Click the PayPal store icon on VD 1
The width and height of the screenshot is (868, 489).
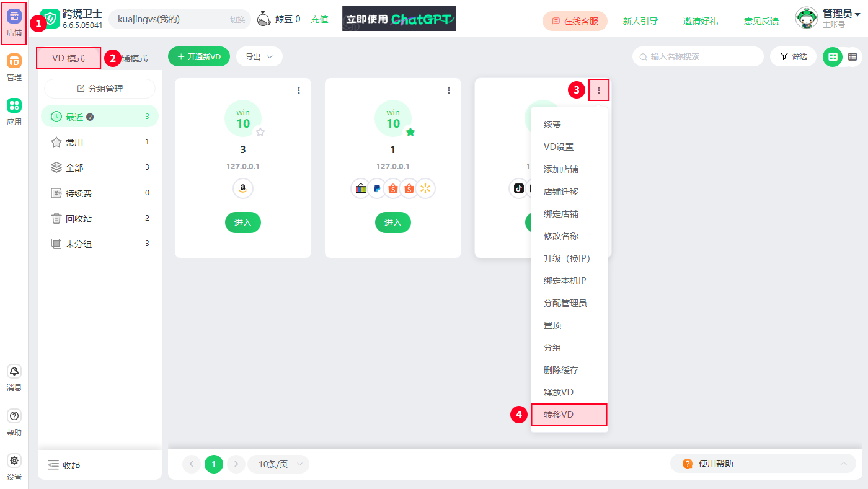click(377, 188)
